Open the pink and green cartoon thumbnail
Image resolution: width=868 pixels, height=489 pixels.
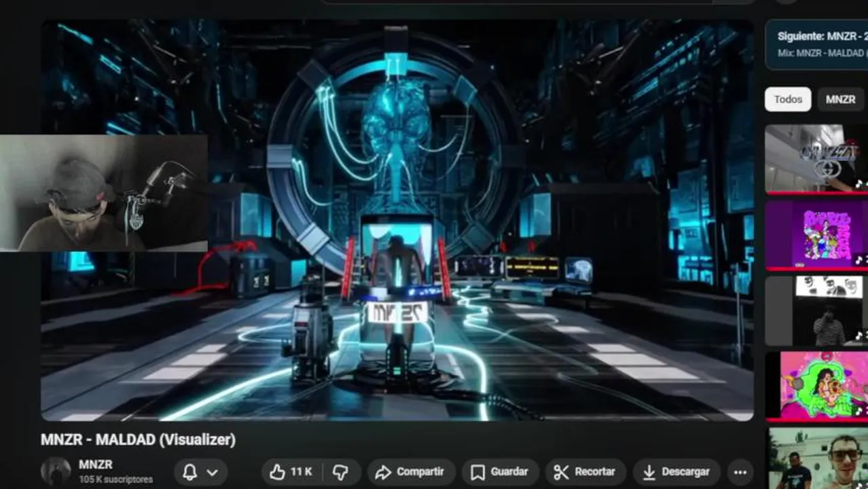click(816, 386)
